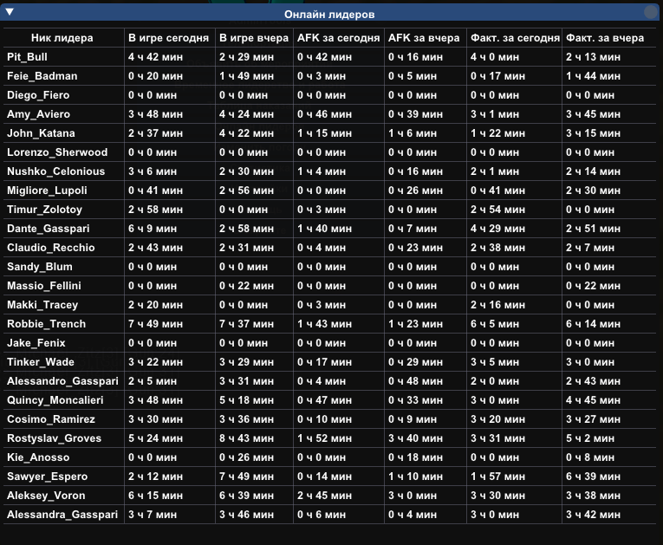Select the Aleksey_Voron leader name
This screenshot has width=663, height=545.
pos(46,495)
